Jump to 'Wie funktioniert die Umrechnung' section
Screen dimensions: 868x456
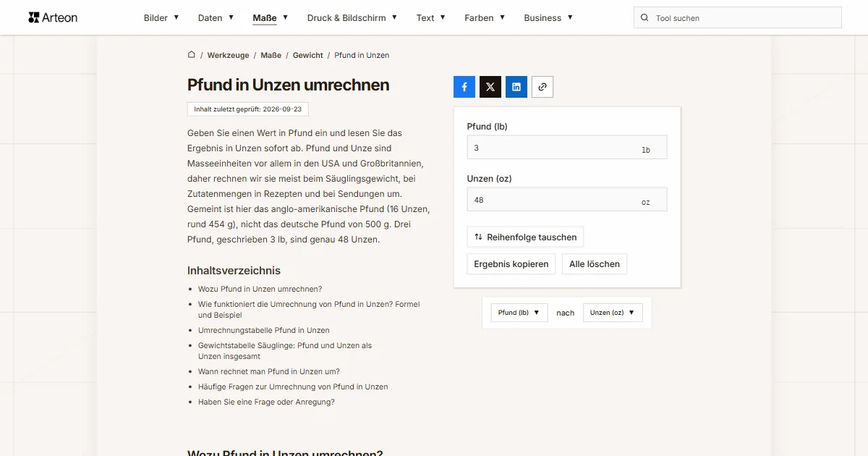tap(309, 310)
